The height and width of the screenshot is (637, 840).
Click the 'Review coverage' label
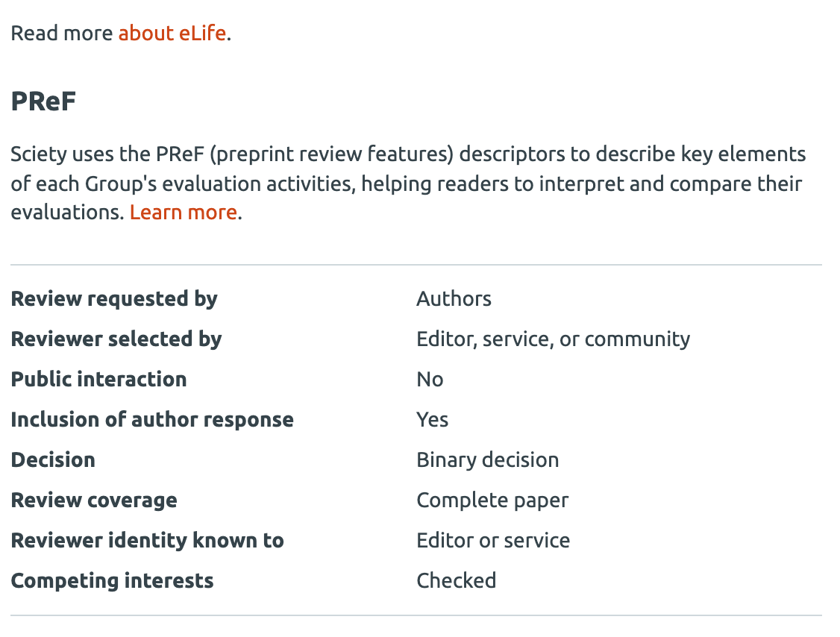tap(94, 501)
